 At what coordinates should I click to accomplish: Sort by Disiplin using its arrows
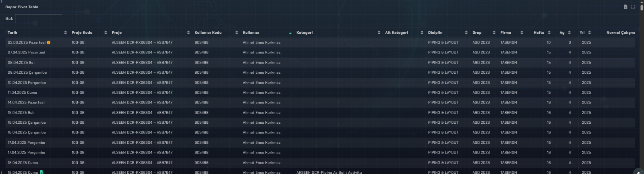pyautogui.click(x=466, y=33)
